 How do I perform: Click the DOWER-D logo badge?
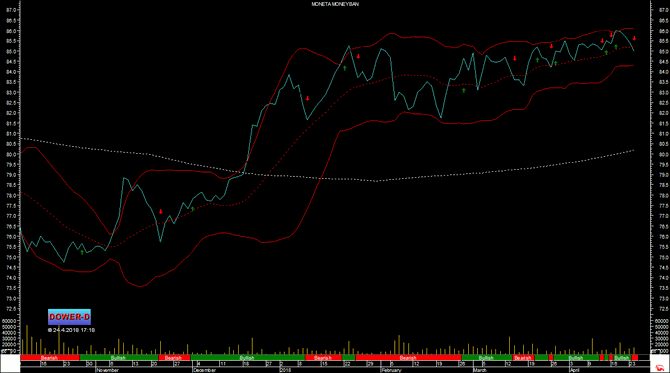(x=69, y=317)
